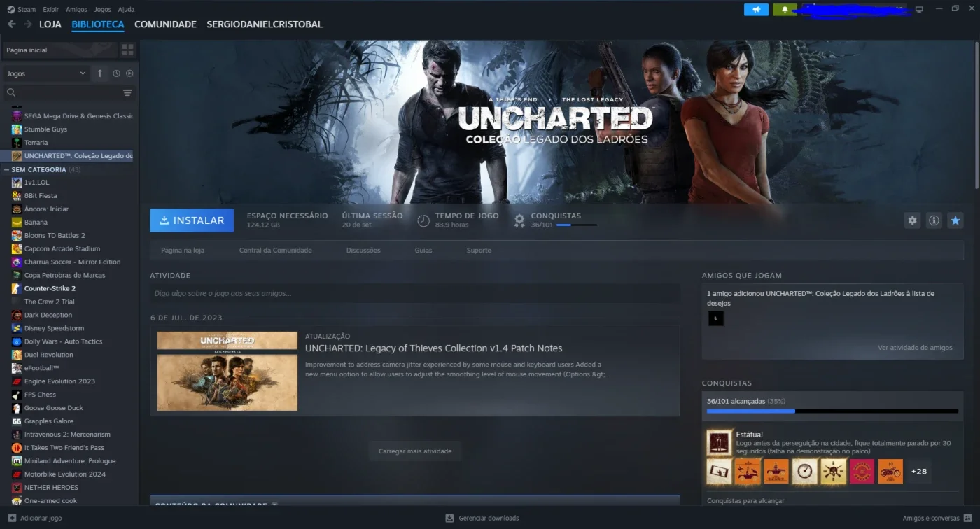Open game settings gear icon
The width and height of the screenshot is (980, 529).
pos(912,220)
